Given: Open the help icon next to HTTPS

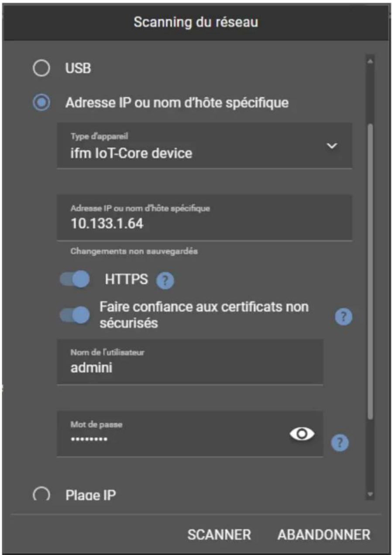Looking at the screenshot, I should (x=165, y=281).
